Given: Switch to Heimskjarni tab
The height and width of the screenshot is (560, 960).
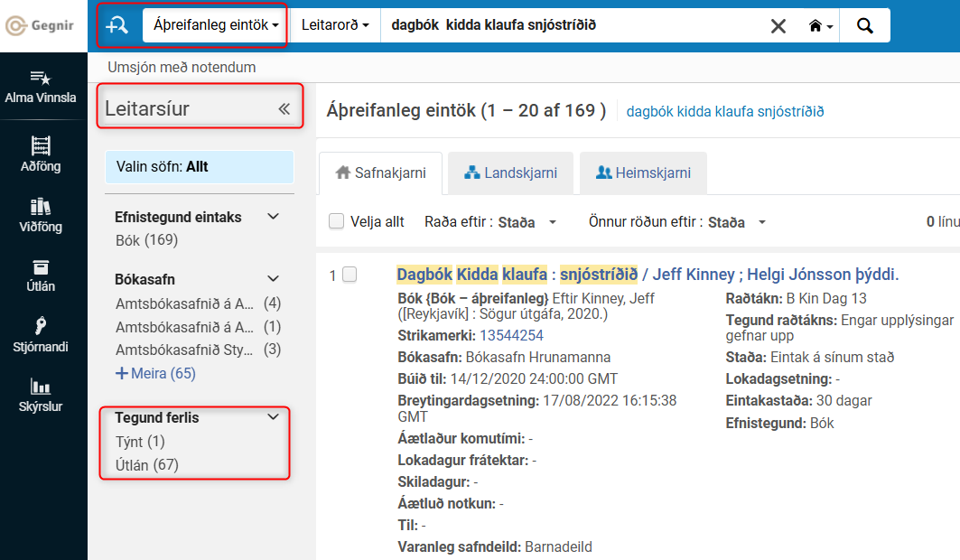Looking at the screenshot, I should [x=644, y=173].
